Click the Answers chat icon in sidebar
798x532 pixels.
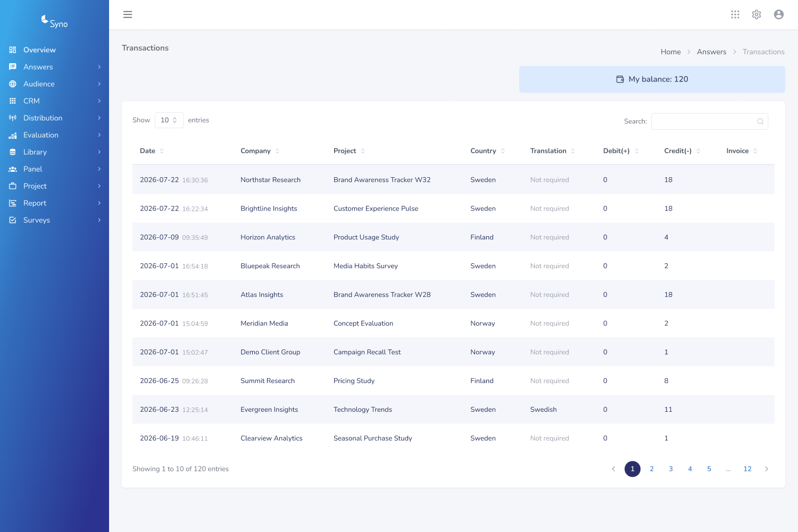13,67
